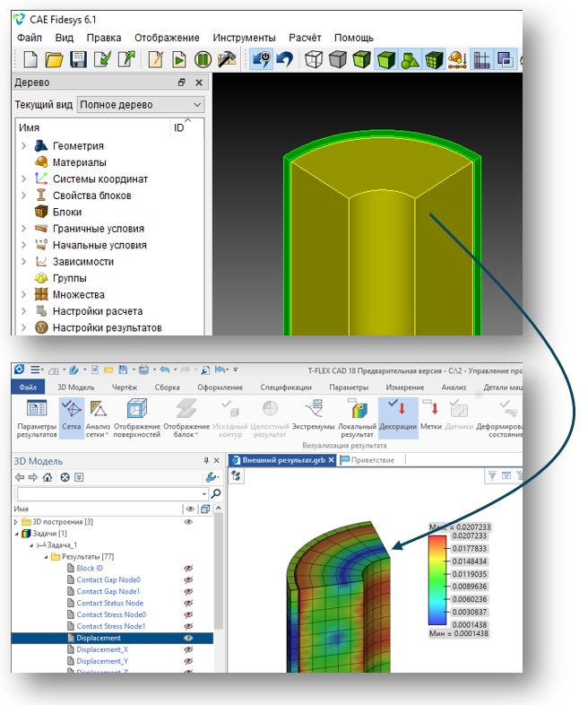588x705 pixels.
Task: Open the Текущий вид Полное дерево dropdown
Action: click(141, 105)
